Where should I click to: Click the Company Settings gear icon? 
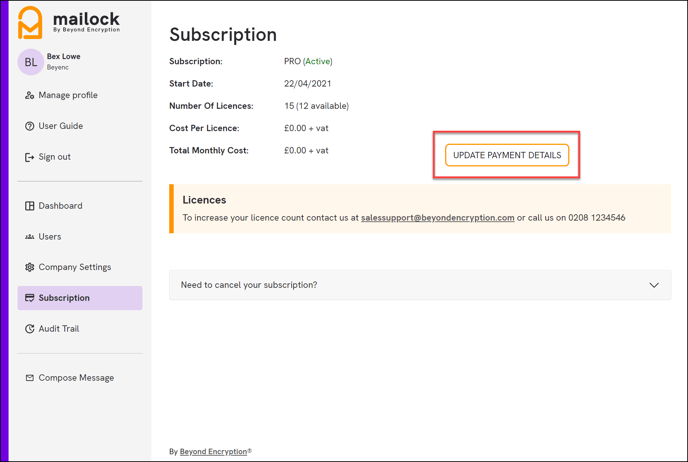click(x=29, y=267)
